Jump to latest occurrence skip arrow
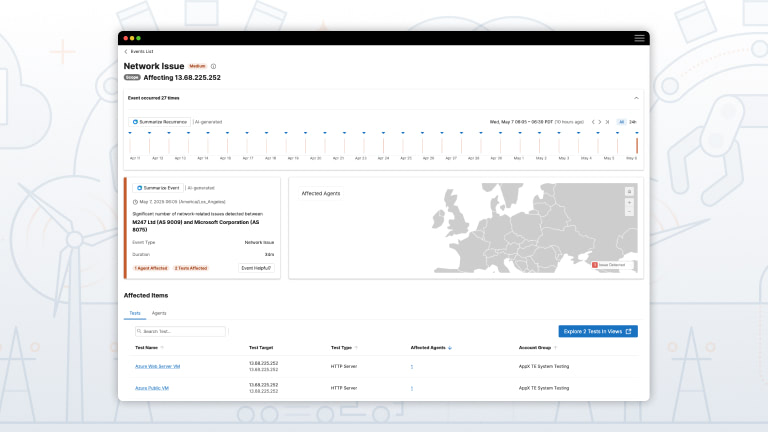This screenshot has width=768, height=432. click(607, 122)
